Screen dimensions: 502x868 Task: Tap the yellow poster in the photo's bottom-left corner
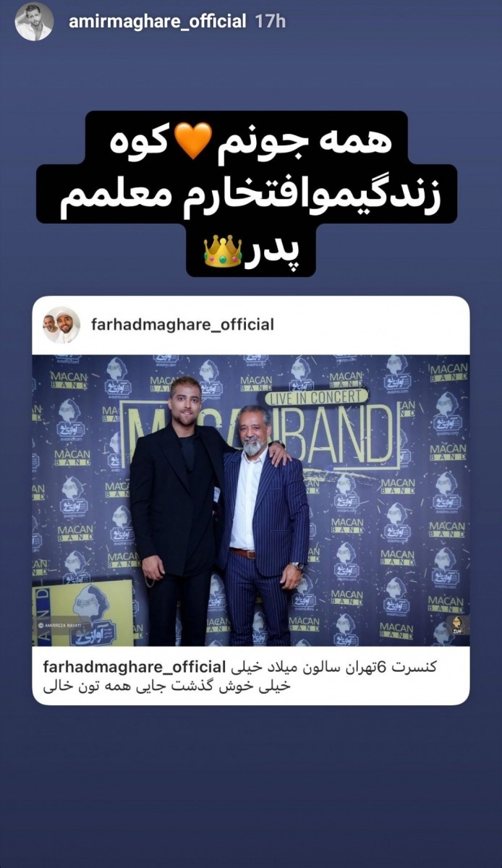tap(82, 612)
